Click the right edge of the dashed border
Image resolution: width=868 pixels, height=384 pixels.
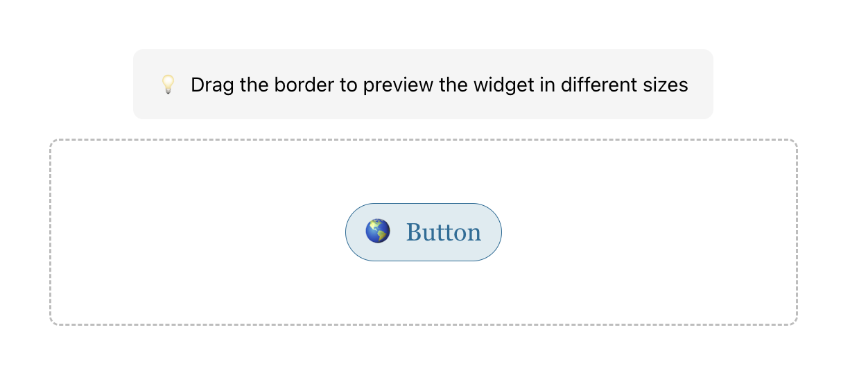point(797,232)
